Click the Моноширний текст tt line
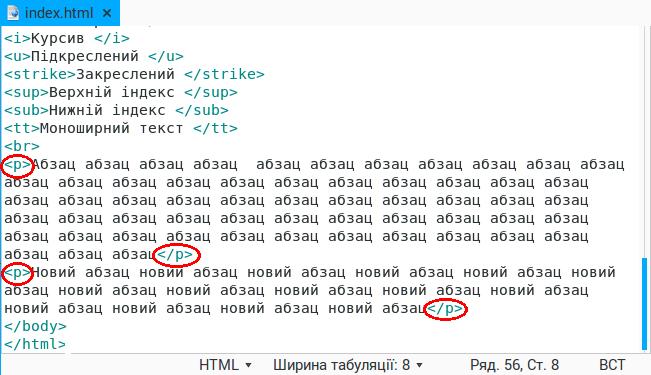 pos(121,128)
